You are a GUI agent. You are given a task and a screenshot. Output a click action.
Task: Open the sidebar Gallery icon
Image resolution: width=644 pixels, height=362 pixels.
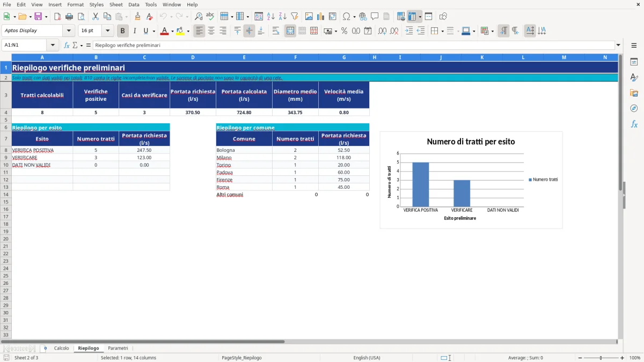tap(634, 93)
